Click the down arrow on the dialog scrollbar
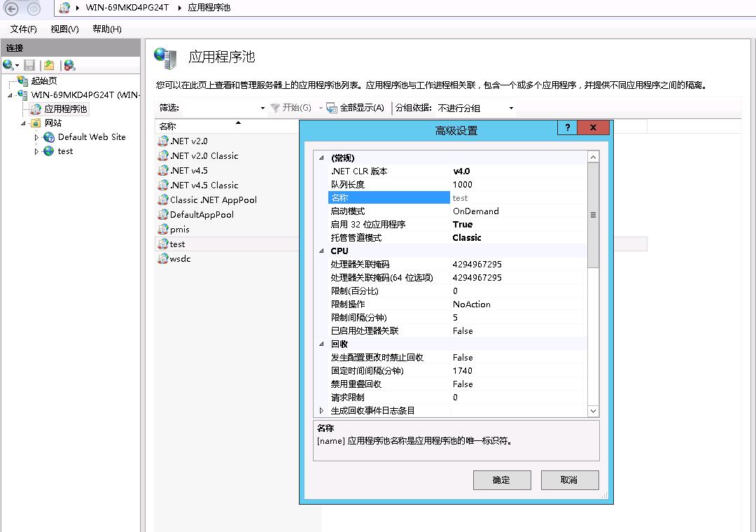756x532 pixels. click(x=593, y=410)
